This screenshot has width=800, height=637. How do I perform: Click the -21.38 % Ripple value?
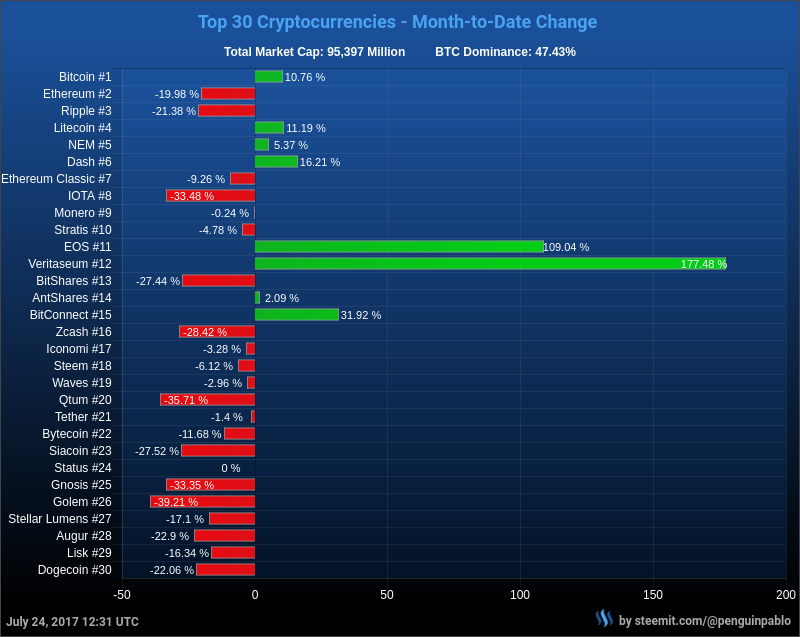pos(174,111)
